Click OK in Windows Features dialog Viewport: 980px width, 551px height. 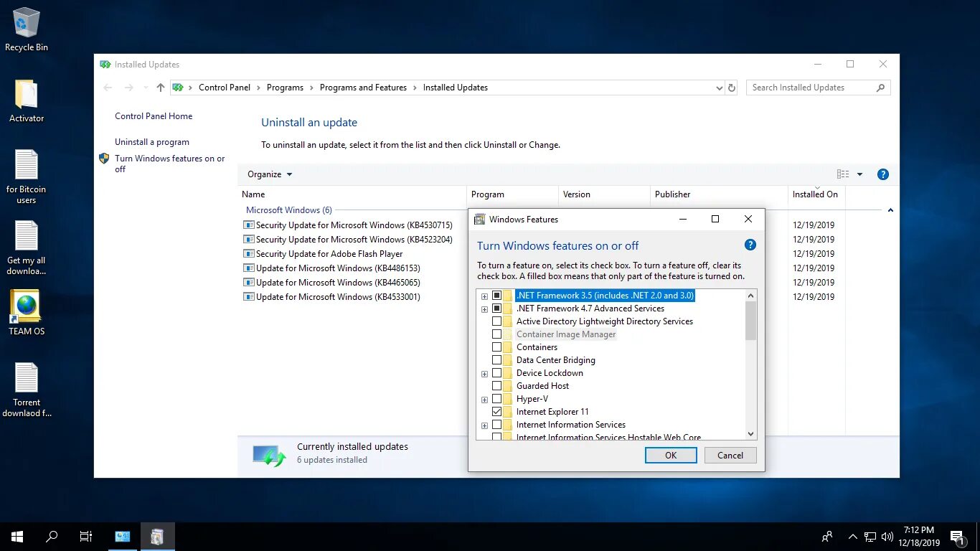[671, 455]
